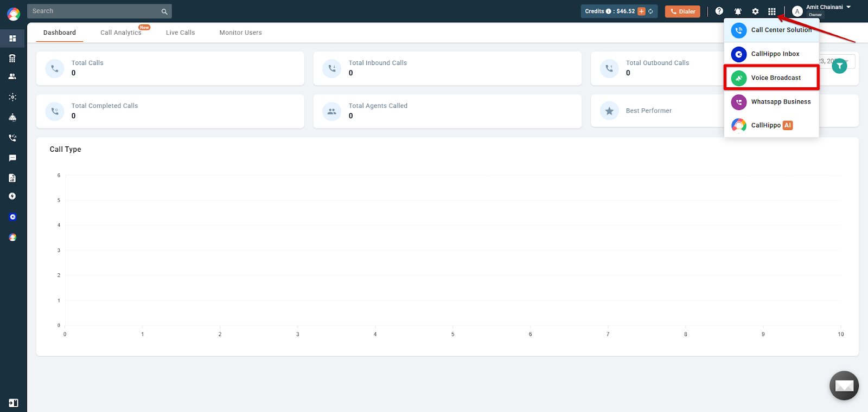Viewport: 868px width, 412px height.
Task: Open the notifications bell icon
Action: 738,11
